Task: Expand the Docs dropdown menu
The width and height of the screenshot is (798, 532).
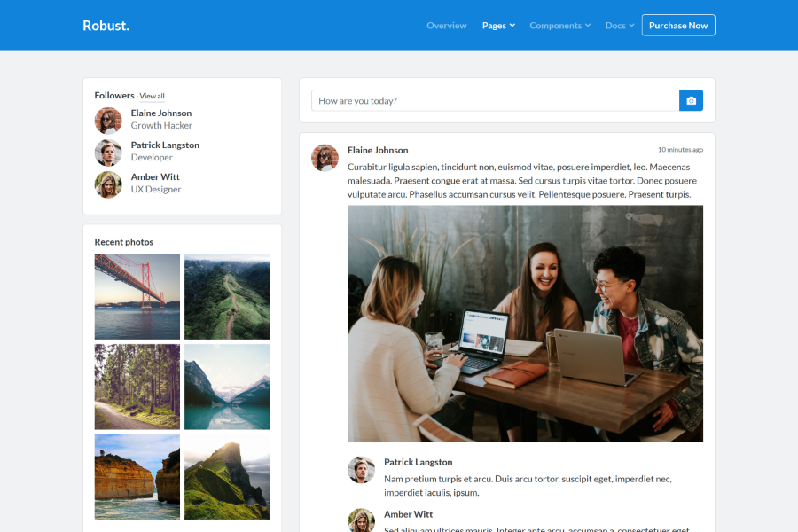Action: tap(619, 25)
